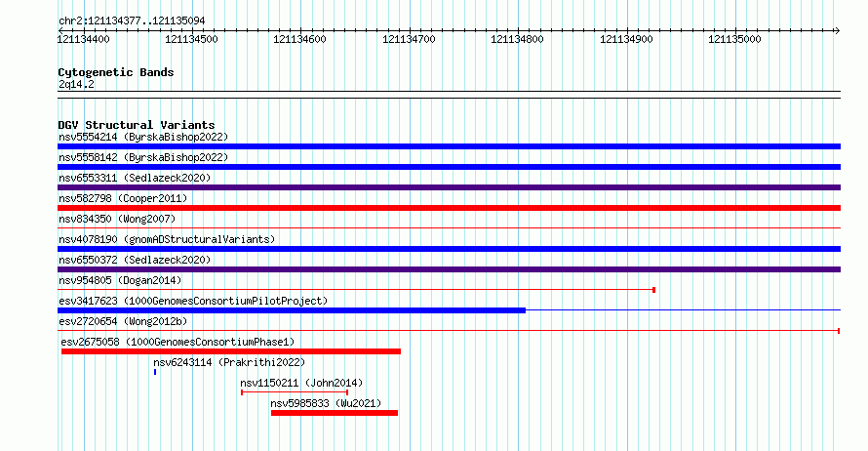The image size is (868, 451).
Task: Select the red esv2675058 variant bar
Action: (x=231, y=351)
